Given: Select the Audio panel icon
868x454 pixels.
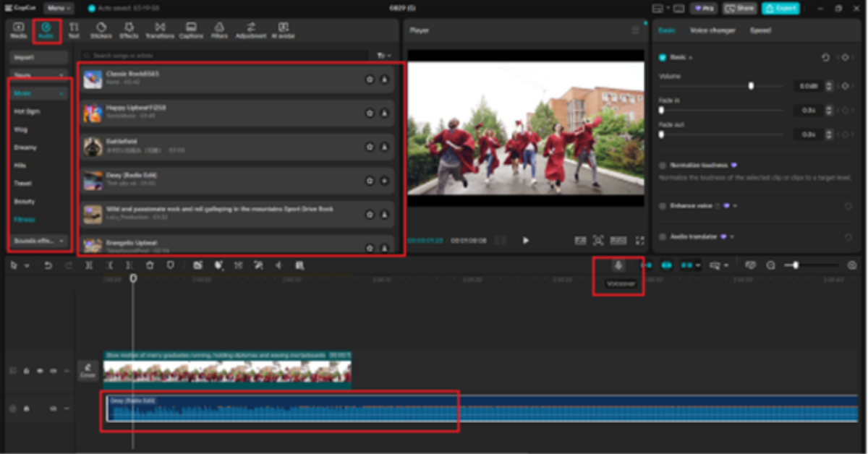Looking at the screenshot, I should (46, 30).
